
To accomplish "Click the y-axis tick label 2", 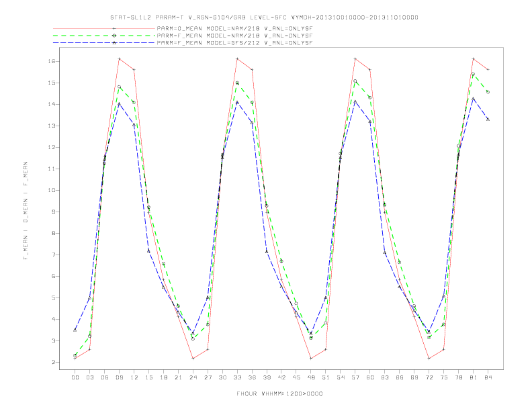I will [x=54, y=362].
